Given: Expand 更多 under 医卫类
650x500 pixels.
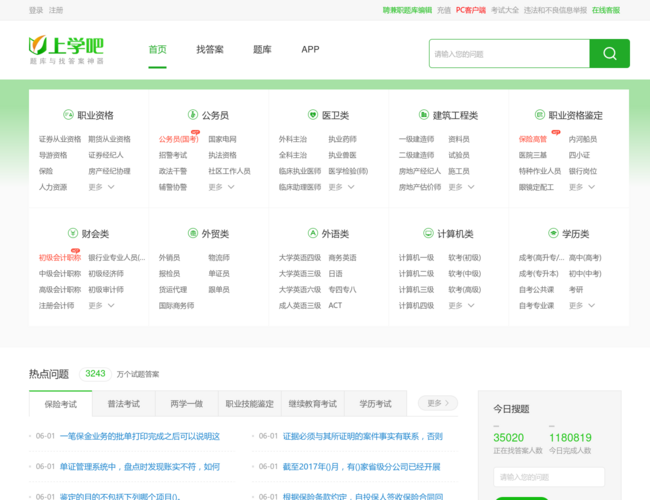Looking at the screenshot, I should point(342,187).
